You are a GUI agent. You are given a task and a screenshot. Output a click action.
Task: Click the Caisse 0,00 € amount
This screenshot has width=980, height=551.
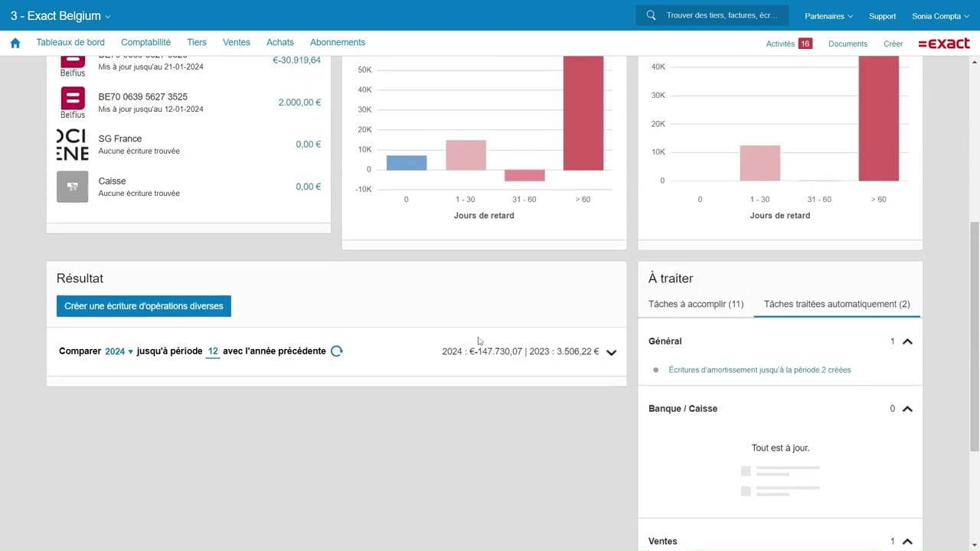tap(309, 187)
